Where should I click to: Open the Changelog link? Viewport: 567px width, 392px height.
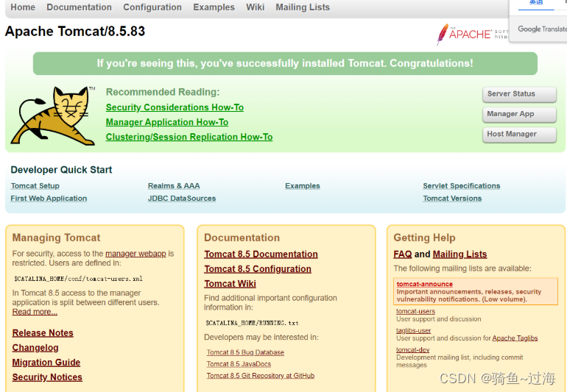coord(35,348)
